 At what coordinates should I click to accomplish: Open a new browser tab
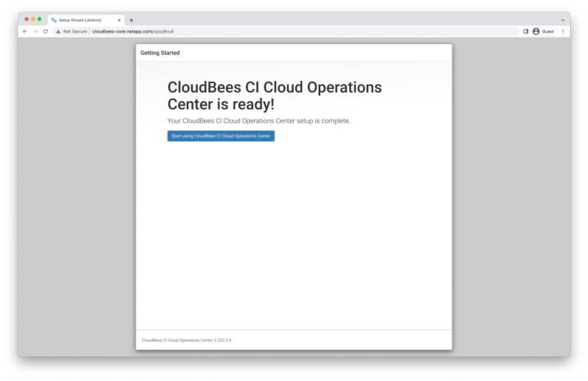pos(131,20)
